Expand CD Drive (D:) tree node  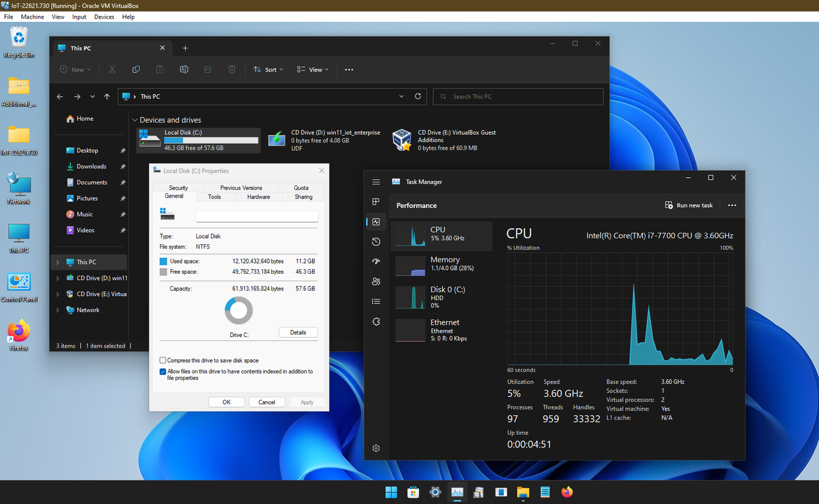(58, 278)
